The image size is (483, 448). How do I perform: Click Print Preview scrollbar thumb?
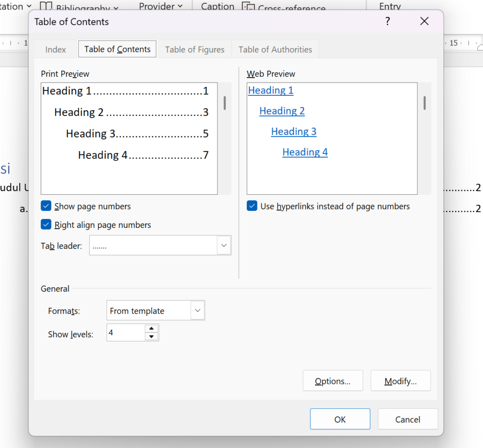pos(225,103)
